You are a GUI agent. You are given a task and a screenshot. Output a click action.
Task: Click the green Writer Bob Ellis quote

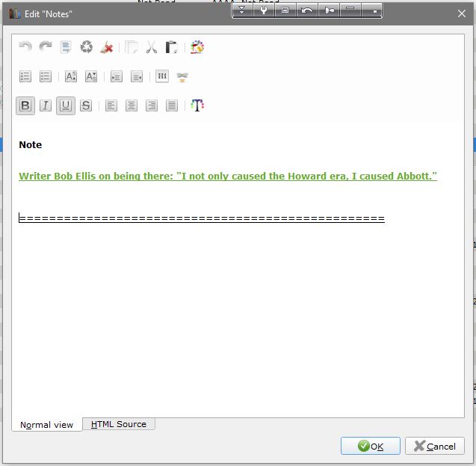228,177
